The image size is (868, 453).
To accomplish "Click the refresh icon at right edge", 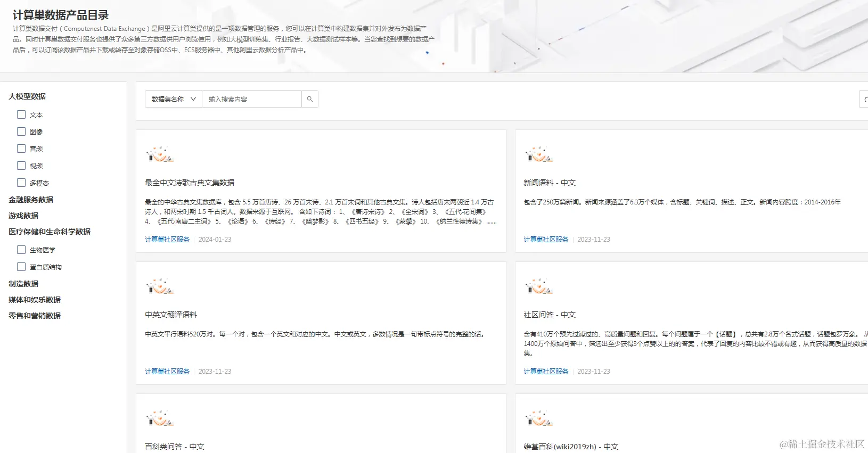I will coord(864,99).
